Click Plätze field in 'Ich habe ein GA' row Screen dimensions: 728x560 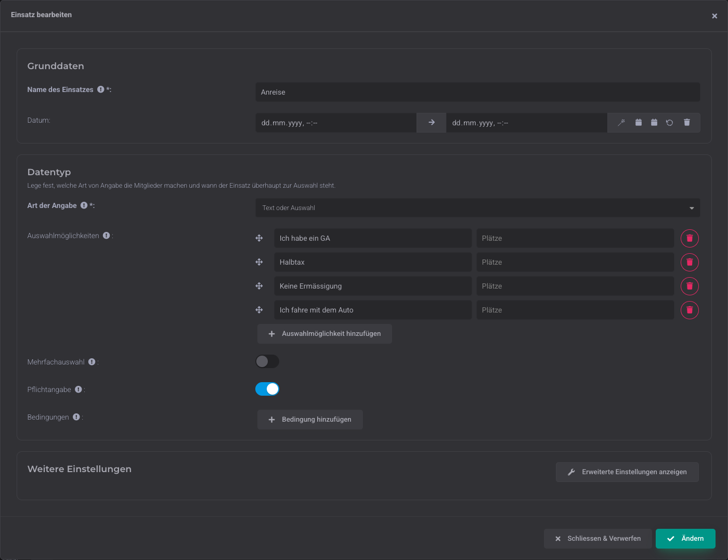[x=575, y=238]
